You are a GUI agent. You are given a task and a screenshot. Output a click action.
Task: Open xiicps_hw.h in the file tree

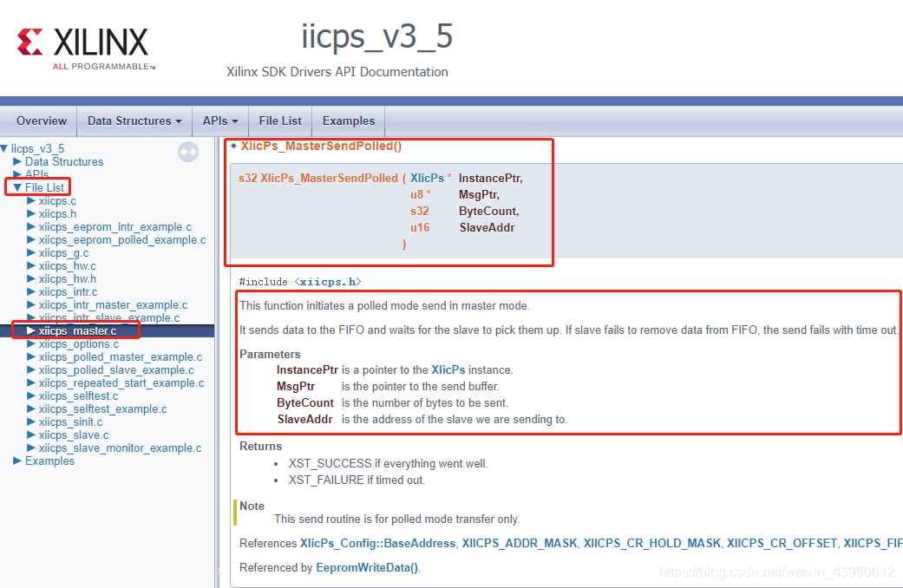(x=68, y=278)
